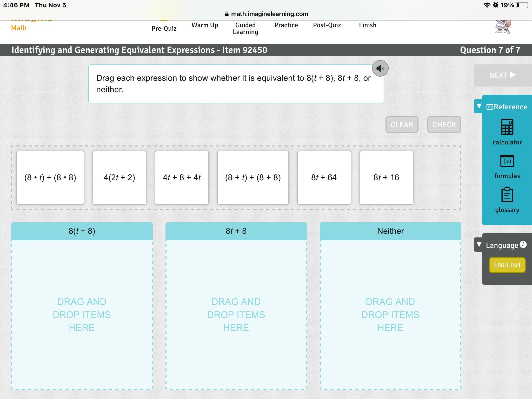Select the 8t + 64 expression card
This screenshot has height=399, width=532.
[324, 178]
